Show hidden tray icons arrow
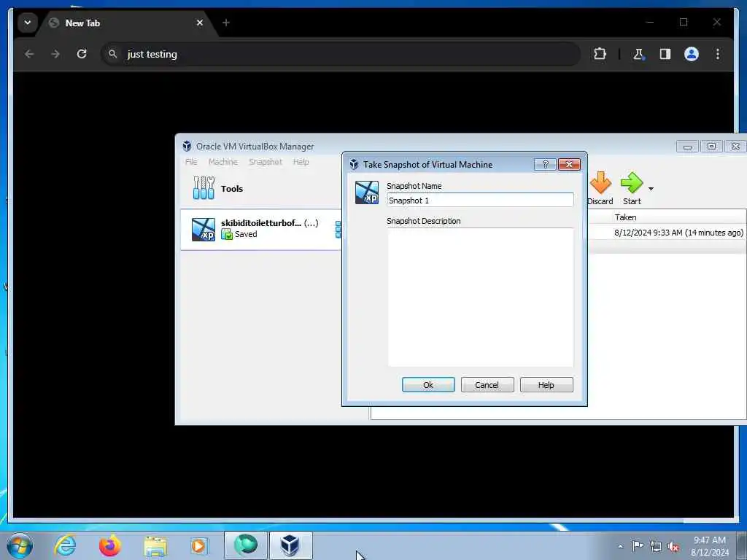Image resolution: width=747 pixels, height=560 pixels. click(620, 546)
